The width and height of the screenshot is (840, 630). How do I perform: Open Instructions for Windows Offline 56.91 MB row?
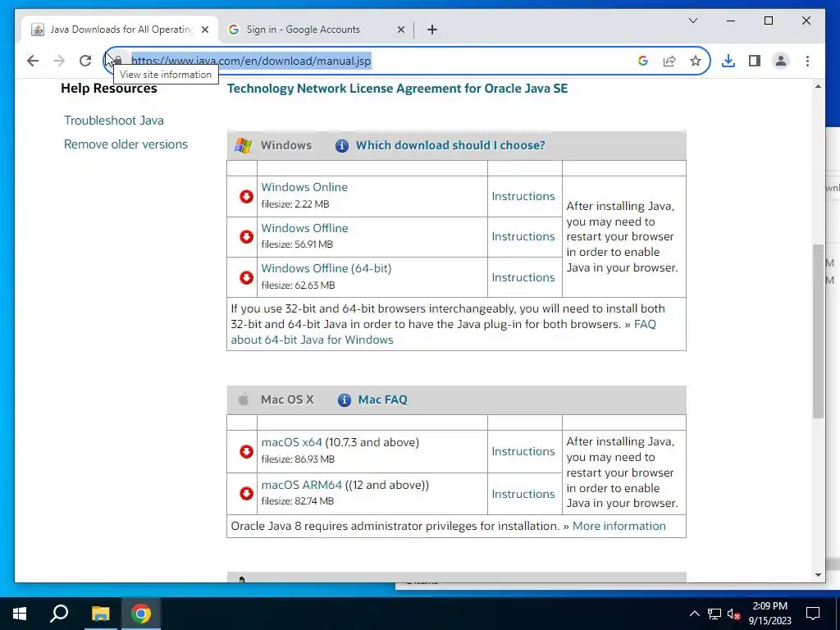coord(523,236)
